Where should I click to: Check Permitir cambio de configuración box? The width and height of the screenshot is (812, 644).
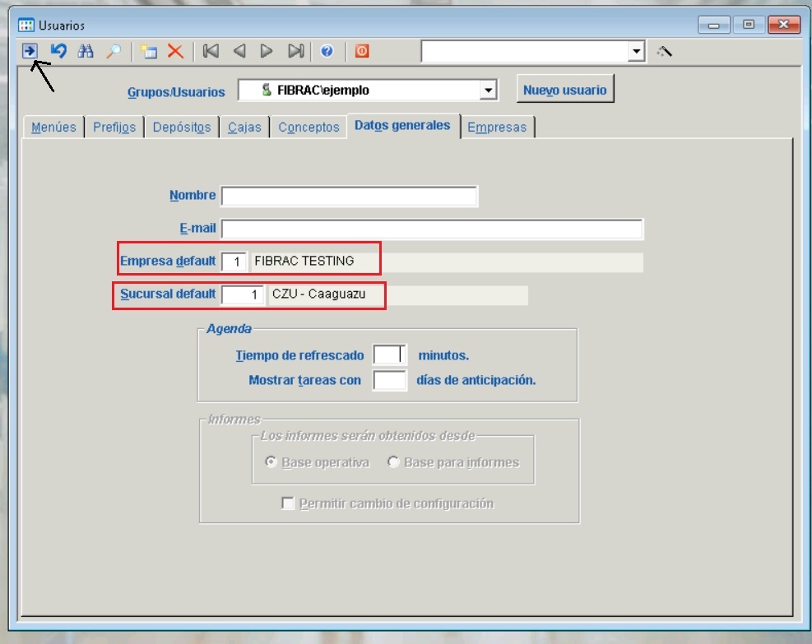coord(288,503)
